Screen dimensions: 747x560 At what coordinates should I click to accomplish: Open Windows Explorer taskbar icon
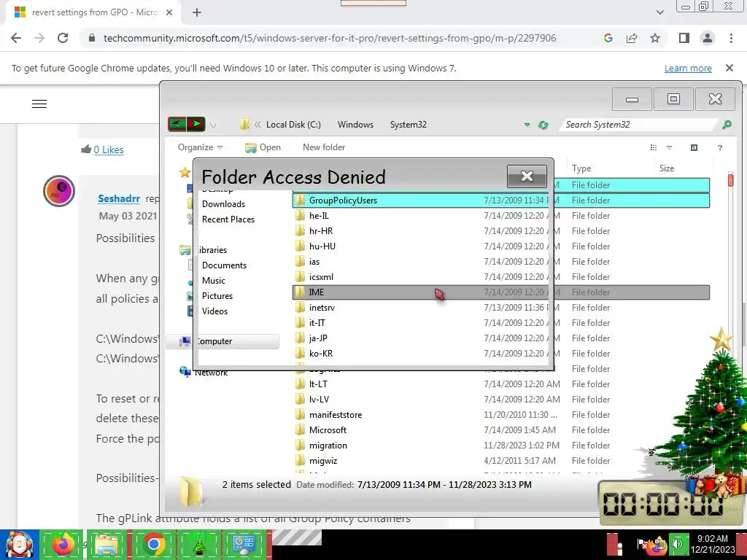[x=108, y=545]
